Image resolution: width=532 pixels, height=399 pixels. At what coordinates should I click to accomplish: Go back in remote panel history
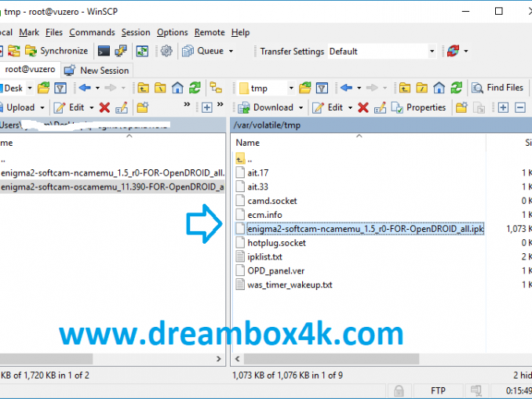pyautogui.click(x=346, y=88)
